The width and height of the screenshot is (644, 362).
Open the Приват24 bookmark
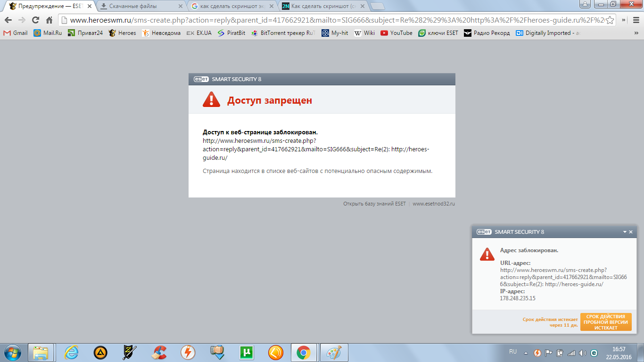(x=85, y=33)
